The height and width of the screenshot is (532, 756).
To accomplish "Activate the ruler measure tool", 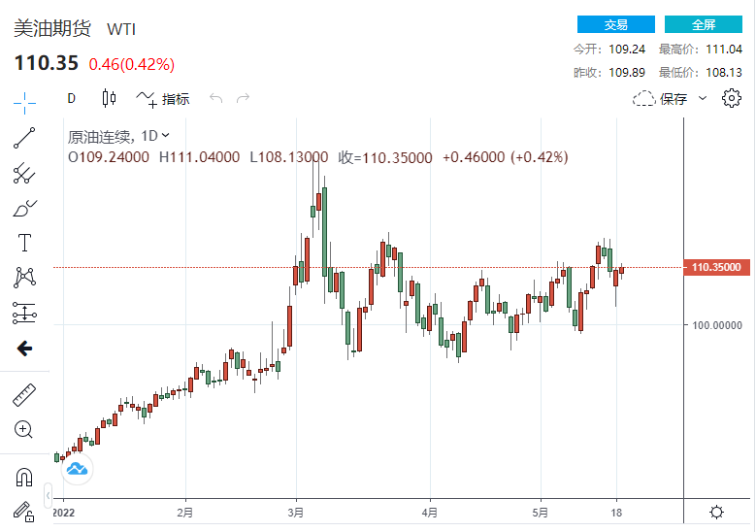I will click(24, 395).
